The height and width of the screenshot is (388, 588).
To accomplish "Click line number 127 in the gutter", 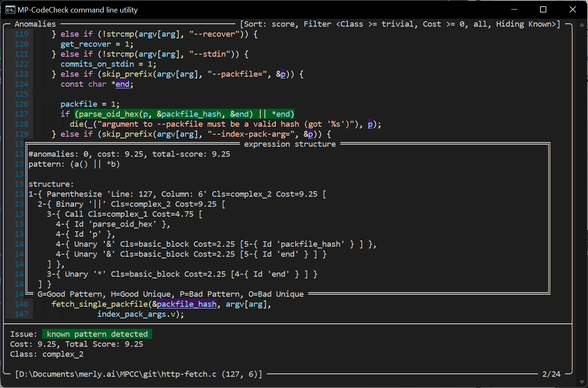I will tap(21, 114).
